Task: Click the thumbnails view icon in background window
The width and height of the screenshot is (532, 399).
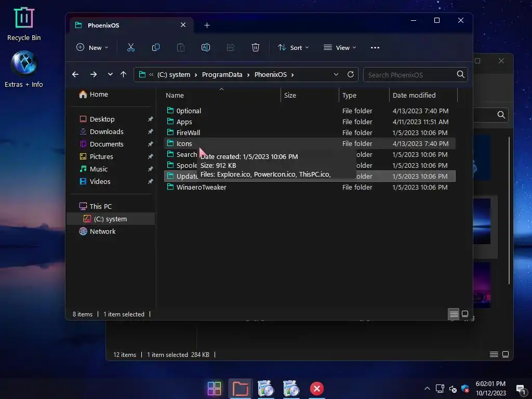Action: click(x=506, y=354)
